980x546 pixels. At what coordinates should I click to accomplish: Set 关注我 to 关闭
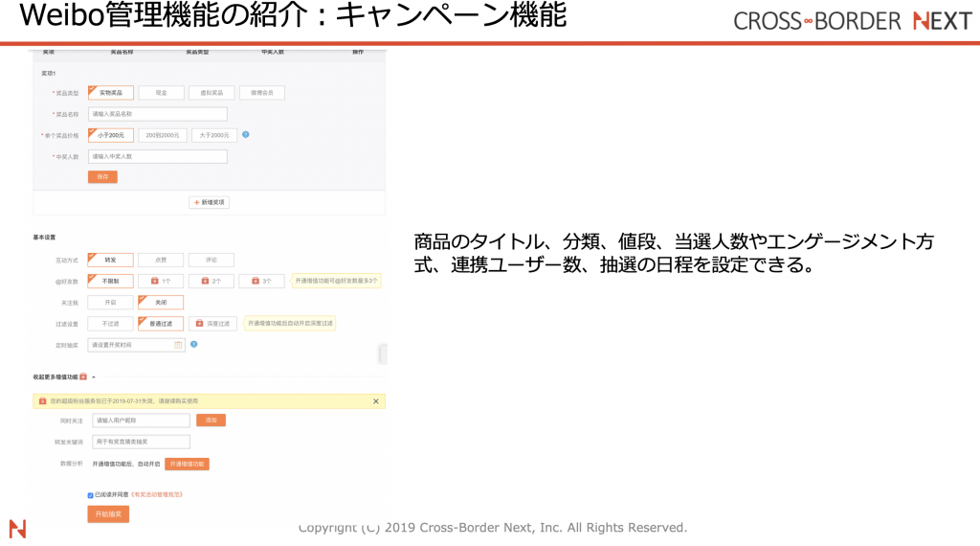pos(161,302)
